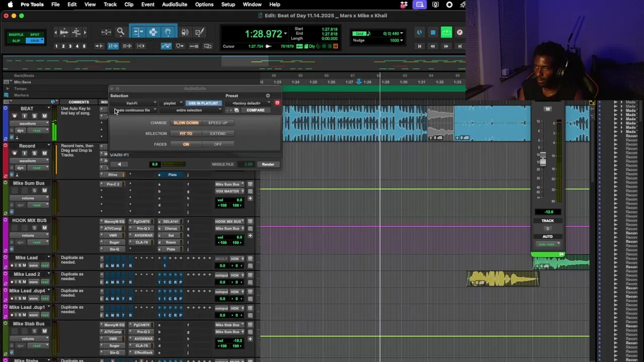The width and height of the screenshot is (644, 362).
Task: Select SLOW DOWN in Vari-Fi
Action: 186,123
